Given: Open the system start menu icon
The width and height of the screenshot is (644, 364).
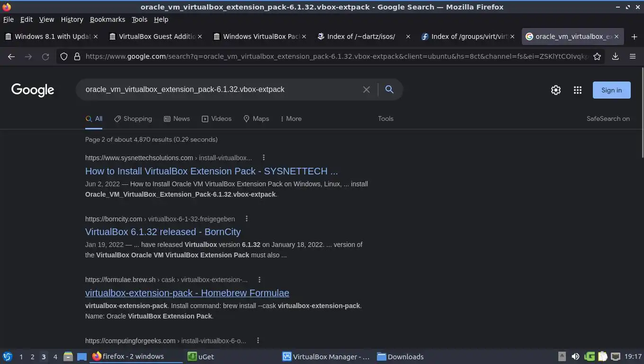Looking at the screenshot, I should [x=8, y=356].
